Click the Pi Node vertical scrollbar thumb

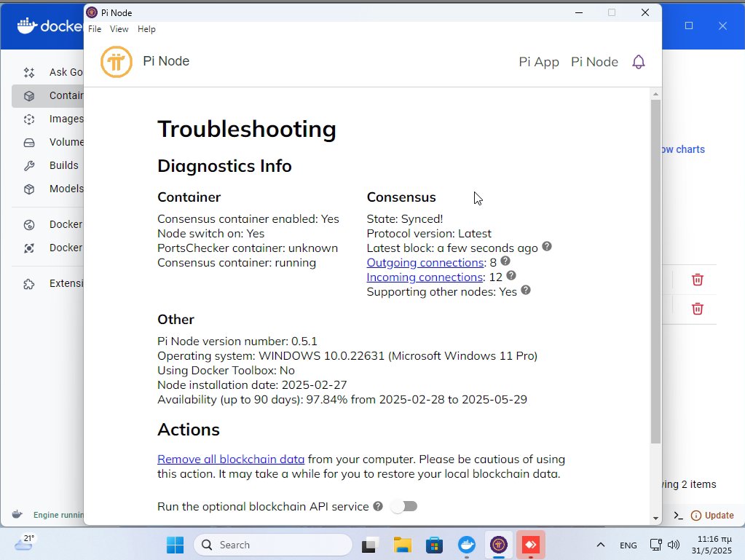655,271
